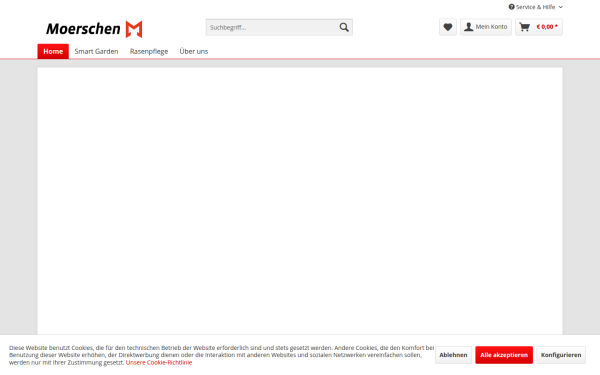This screenshot has width=600, height=375.
Task: Decline cookies with Ablehnen
Action: tap(453, 355)
